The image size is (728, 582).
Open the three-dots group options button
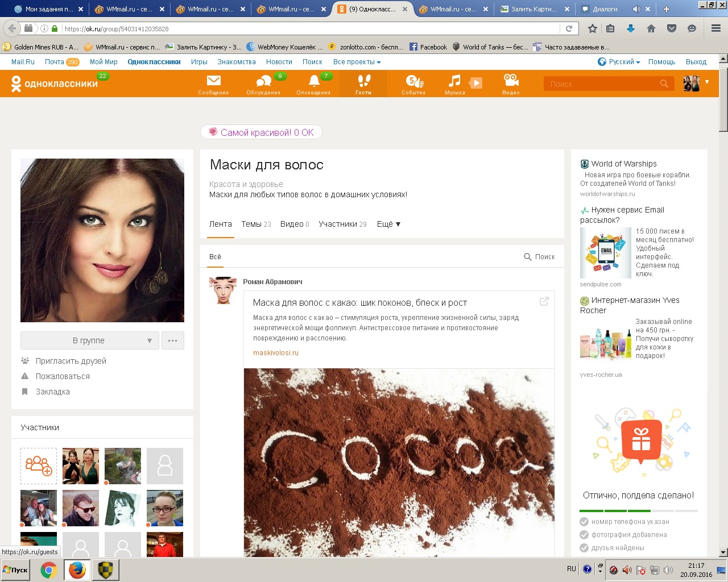[x=173, y=340]
